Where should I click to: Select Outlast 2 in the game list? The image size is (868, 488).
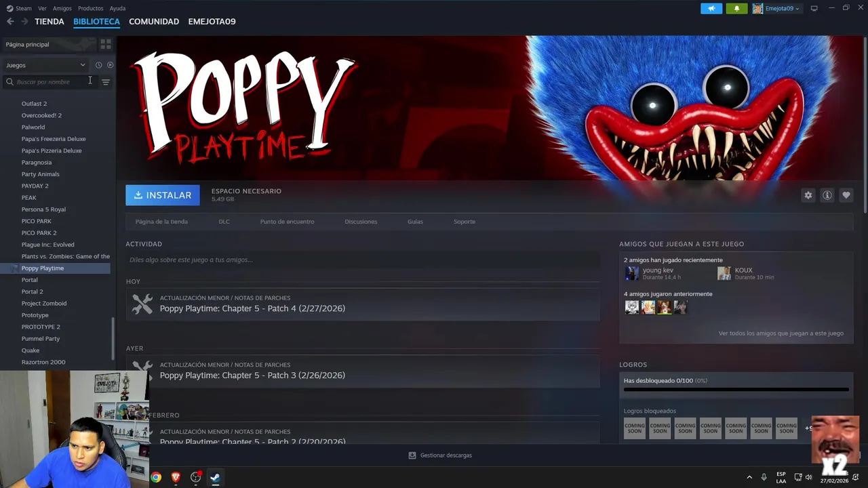click(34, 104)
